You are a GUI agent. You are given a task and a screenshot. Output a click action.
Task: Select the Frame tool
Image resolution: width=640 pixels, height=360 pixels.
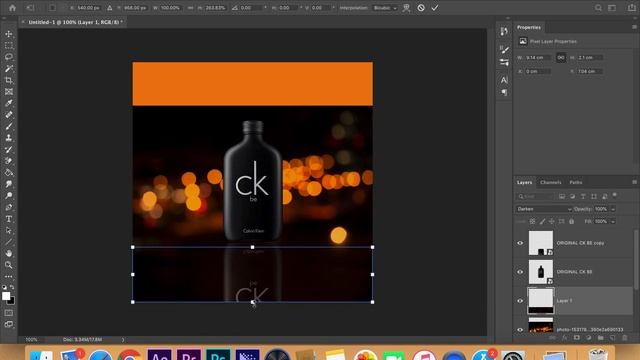click(9, 92)
